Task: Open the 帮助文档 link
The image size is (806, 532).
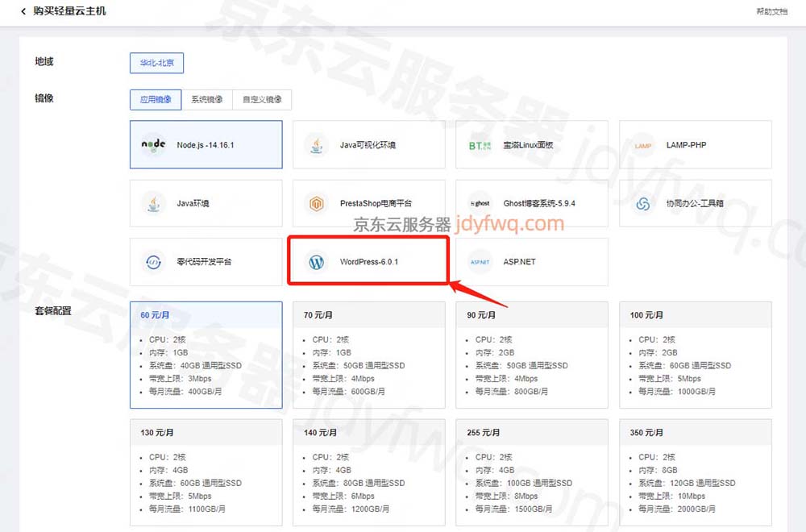Action: tap(771, 11)
